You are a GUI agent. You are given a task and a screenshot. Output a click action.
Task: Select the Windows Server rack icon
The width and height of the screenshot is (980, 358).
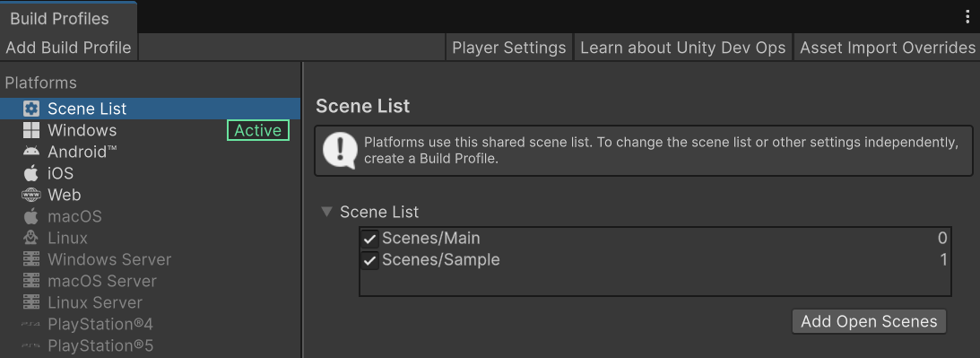pyautogui.click(x=31, y=259)
